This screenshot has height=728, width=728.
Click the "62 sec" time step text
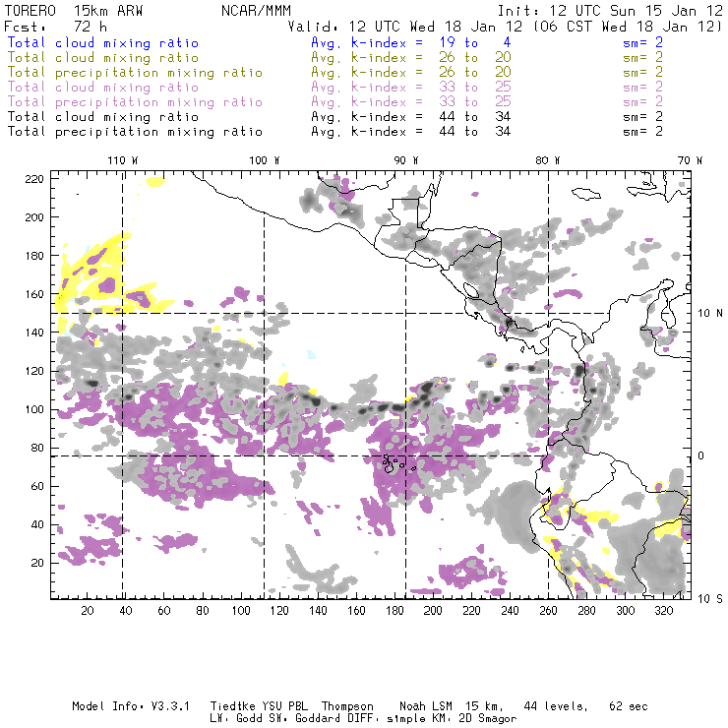pos(629,706)
